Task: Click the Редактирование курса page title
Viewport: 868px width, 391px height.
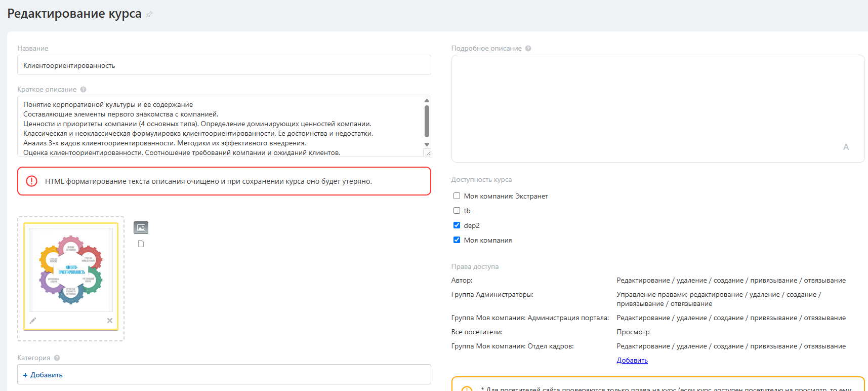Action: [74, 14]
